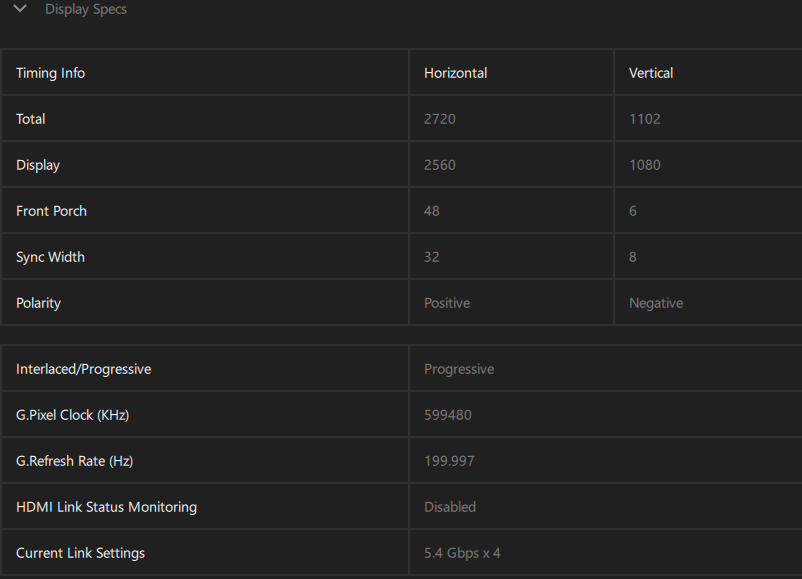
Task: Click the G.Refresh Rate value 199.997
Action: coord(449,461)
